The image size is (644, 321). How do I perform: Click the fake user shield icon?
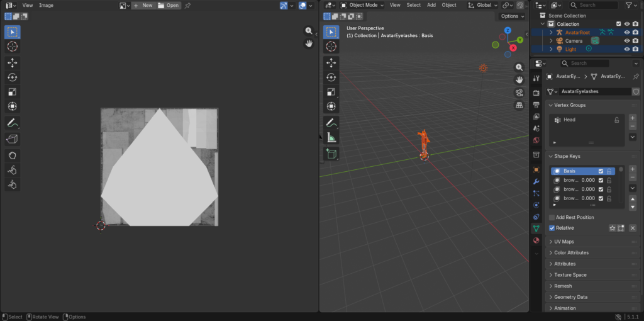(636, 92)
